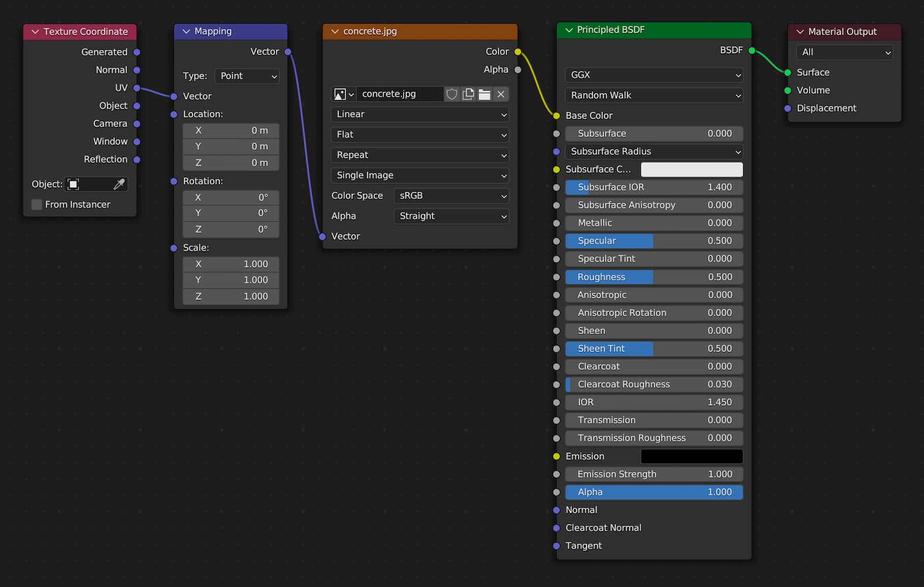Click the concrete.jpg image name field
The width and height of the screenshot is (924, 587).
point(400,94)
